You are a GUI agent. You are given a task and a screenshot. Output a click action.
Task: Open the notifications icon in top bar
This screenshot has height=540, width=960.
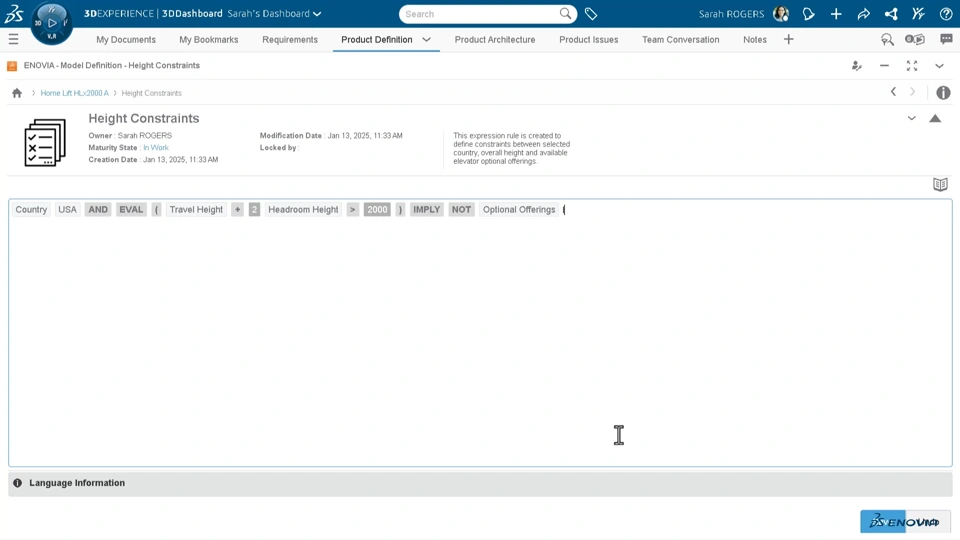(808, 13)
